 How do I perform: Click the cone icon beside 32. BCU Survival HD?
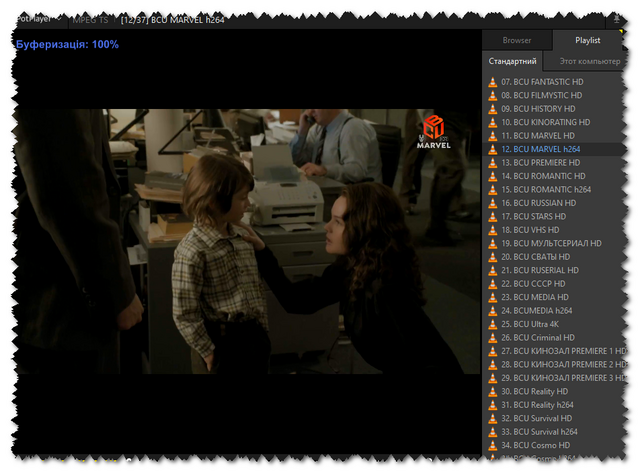[493, 418]
